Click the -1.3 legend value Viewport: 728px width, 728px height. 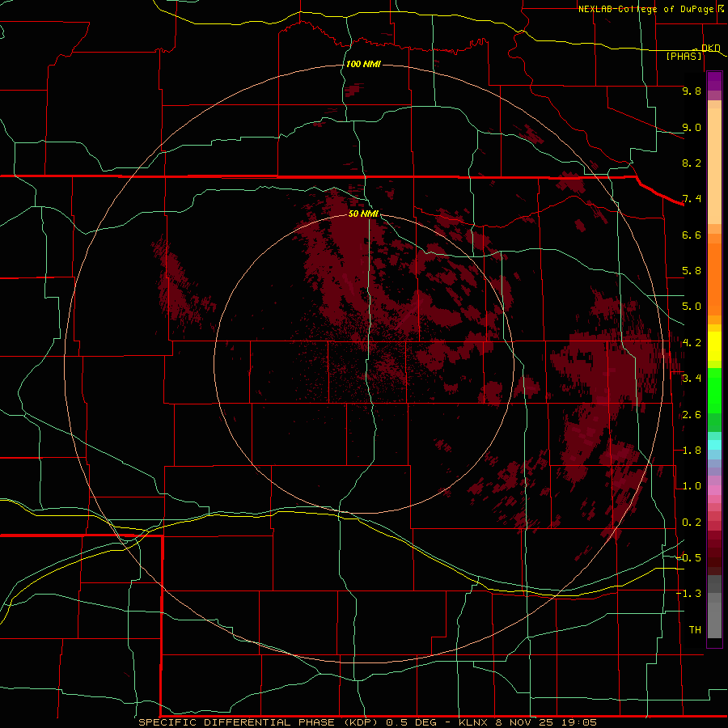[689, 594]
